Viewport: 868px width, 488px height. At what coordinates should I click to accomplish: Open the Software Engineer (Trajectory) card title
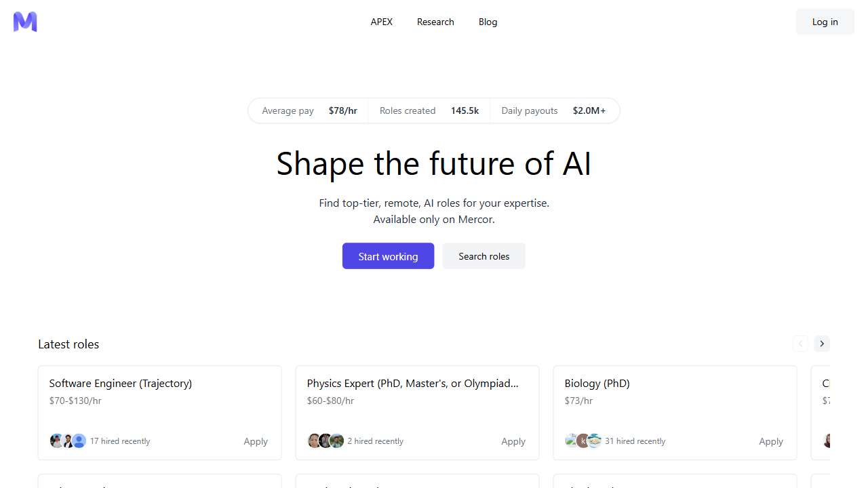click(121, 383)
